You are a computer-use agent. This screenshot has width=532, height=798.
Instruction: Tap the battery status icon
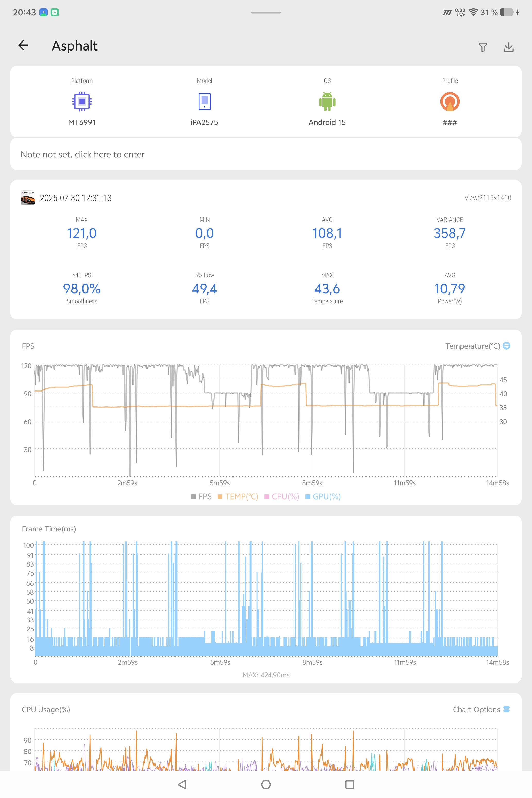506,13
